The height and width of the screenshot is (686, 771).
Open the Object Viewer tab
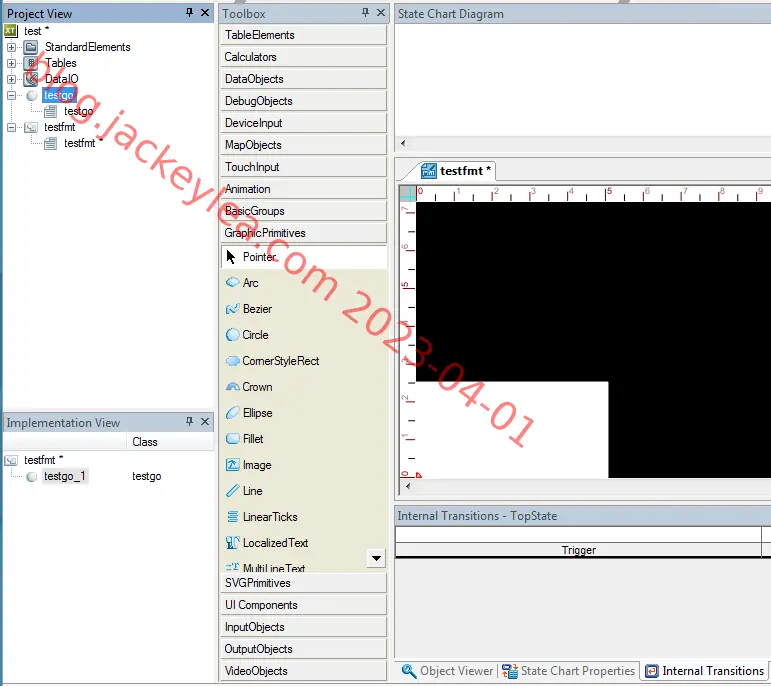click(447, 671)
